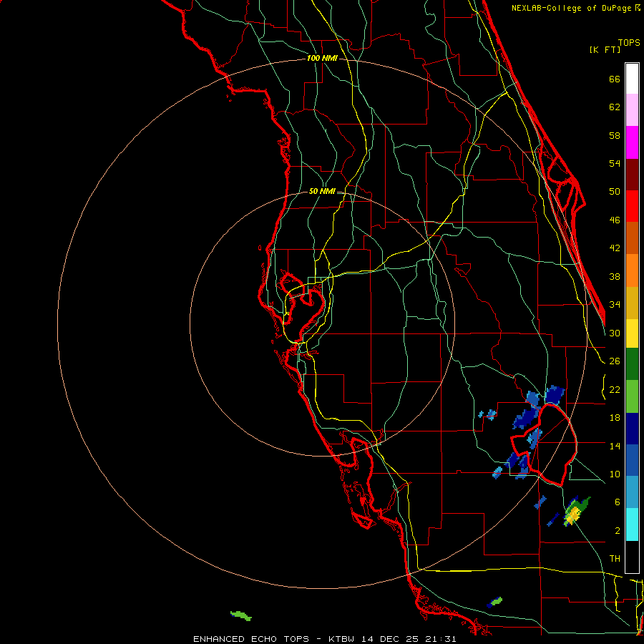Screen dimensions: 644x644
Task: Click the green-blue echo near the bottom-center coast
Action: (x=494, y=602)
